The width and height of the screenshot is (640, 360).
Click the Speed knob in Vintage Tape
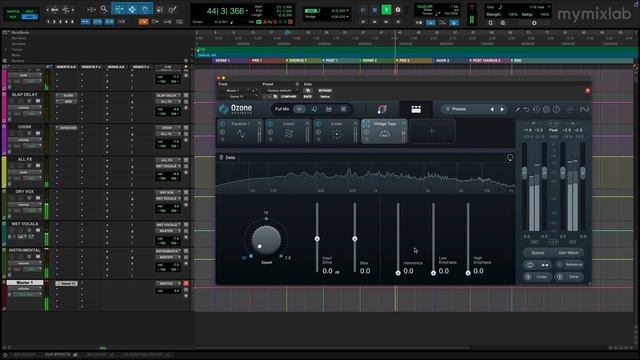coord(266,239)
